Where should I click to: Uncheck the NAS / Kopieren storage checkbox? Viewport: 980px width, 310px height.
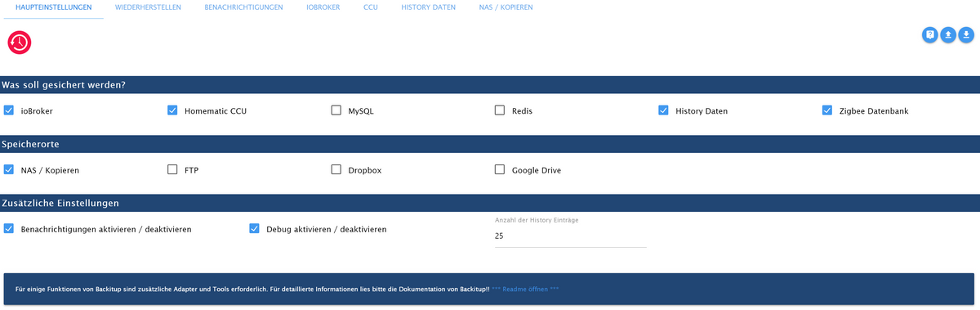[x=9, y=170]
